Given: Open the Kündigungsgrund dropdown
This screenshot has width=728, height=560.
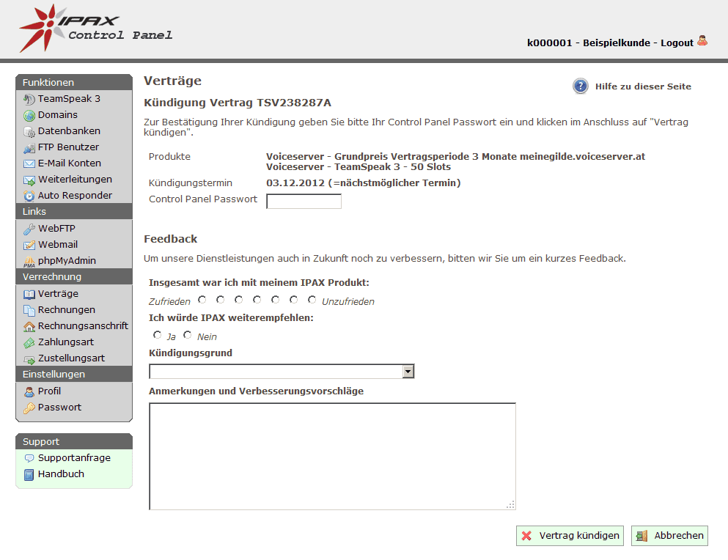Looking at the screenshot, I should 282,372.
